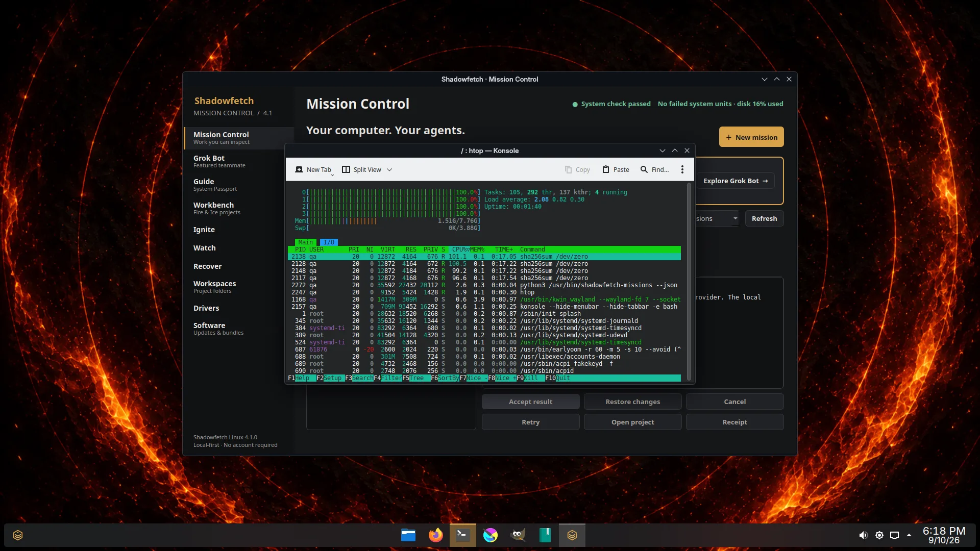The image size is (980, 551).
Task: Switch to htop Main tab
Action: pos(305,242)
